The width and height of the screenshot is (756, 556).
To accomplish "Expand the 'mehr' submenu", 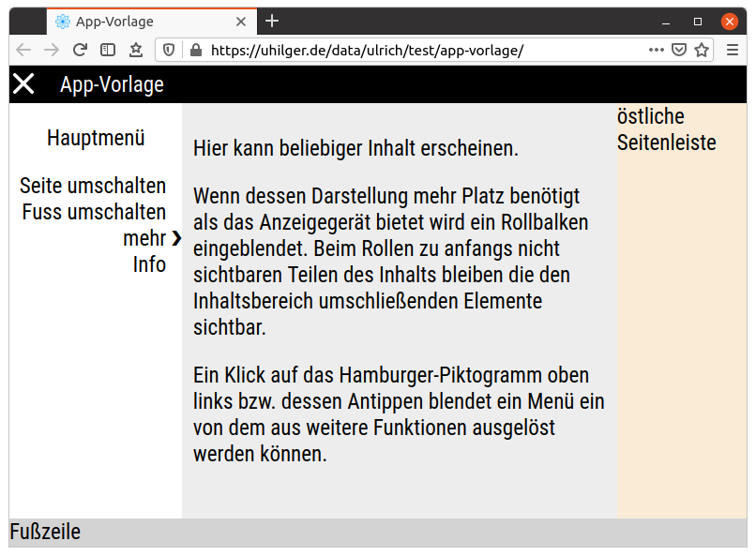I will [x=152, y=238].
